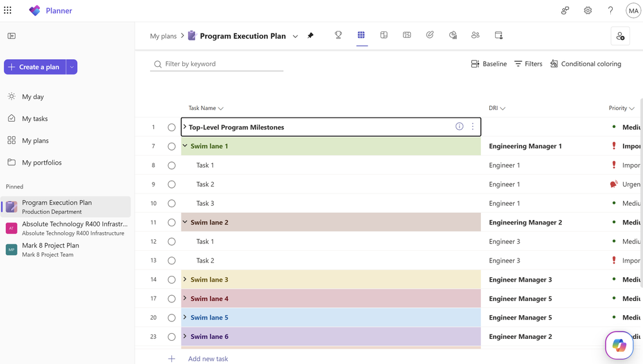Expand Swim lane 3 group

click(x=185, y=280)
